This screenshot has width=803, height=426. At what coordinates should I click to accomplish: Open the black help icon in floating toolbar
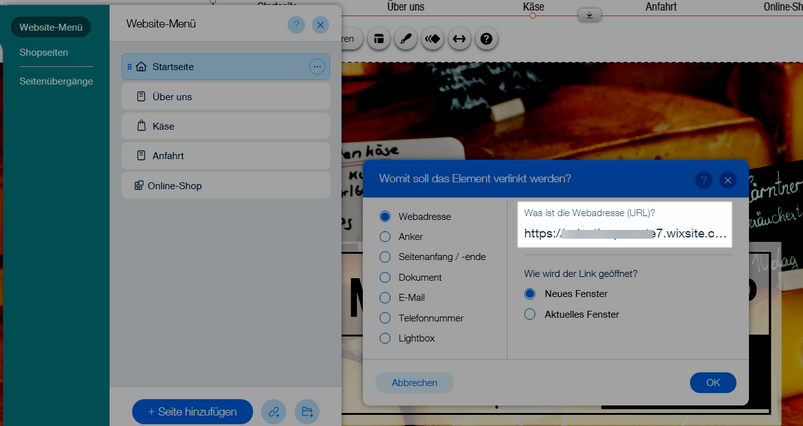coord(487,39)
